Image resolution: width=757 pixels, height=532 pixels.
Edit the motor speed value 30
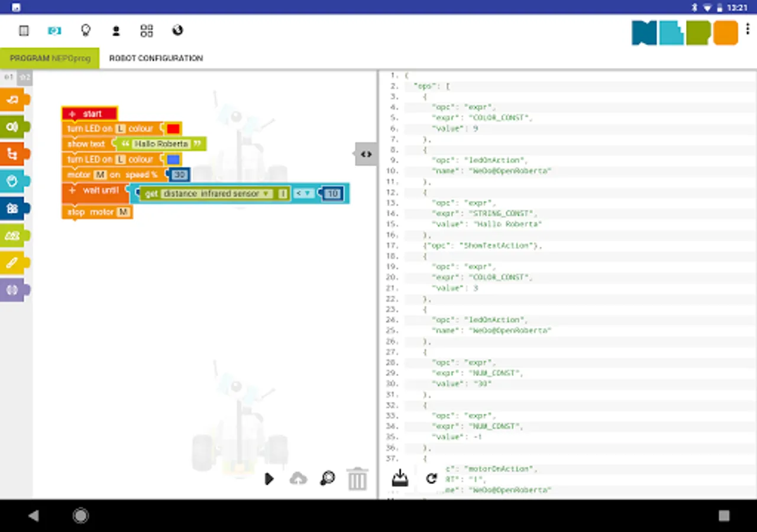(x=180, y=175)
